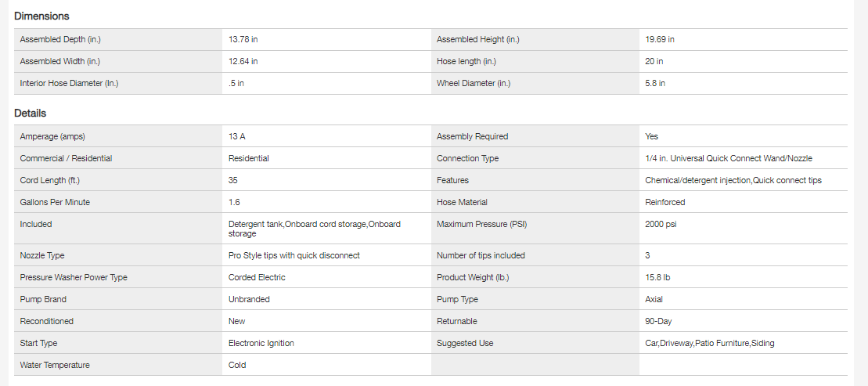The height and width of the screenshot is (386, 868).
Task: Click the Details section heading
Action: pyautogui.click(x=30, y=114)
